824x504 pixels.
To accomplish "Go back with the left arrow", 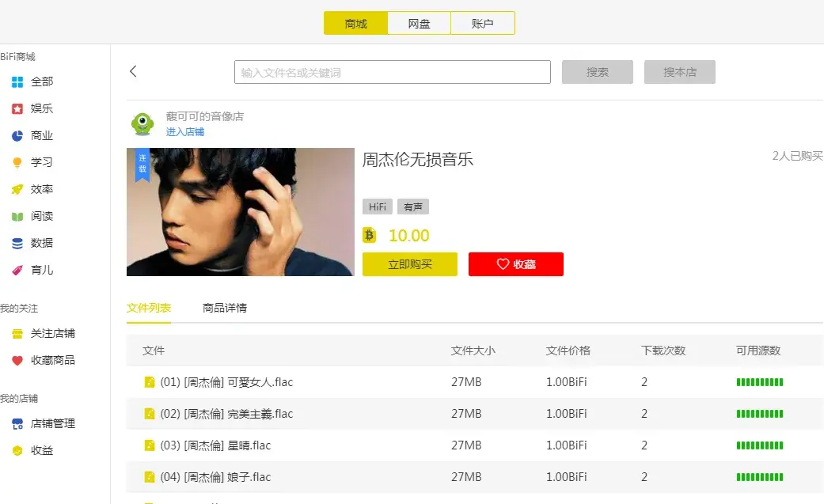I will tap(133, 71).
